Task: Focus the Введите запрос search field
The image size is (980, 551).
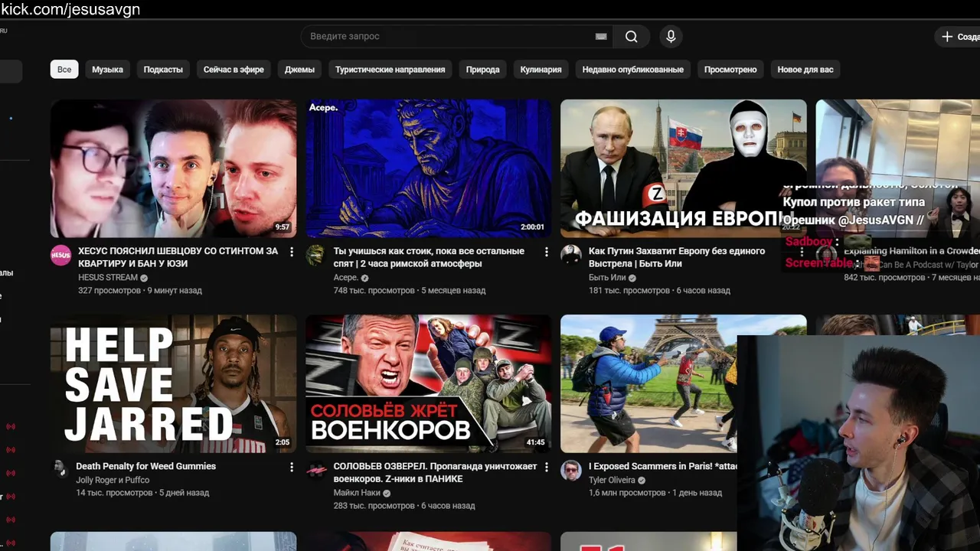Action: tap(456, 36)
